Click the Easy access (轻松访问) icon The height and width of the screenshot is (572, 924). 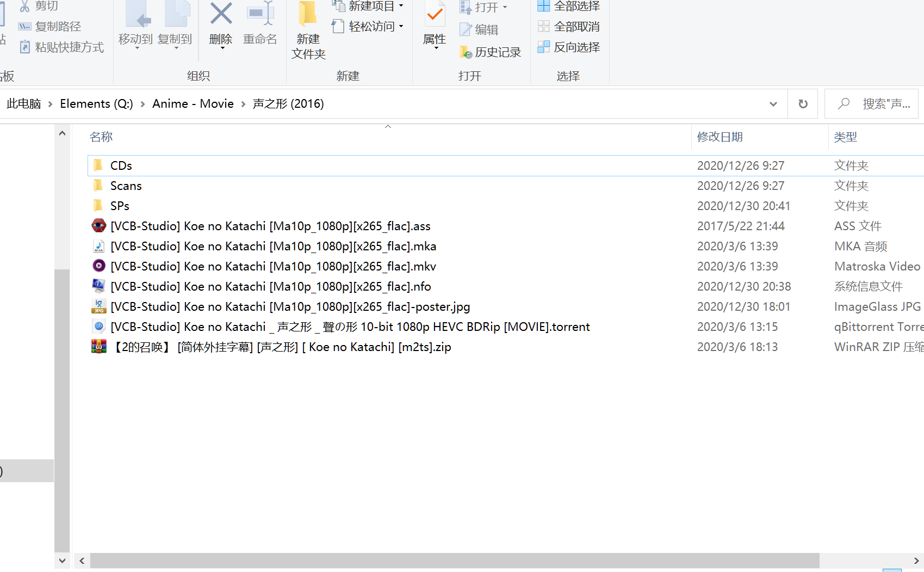pyautogui.click(x=338, y=26)
